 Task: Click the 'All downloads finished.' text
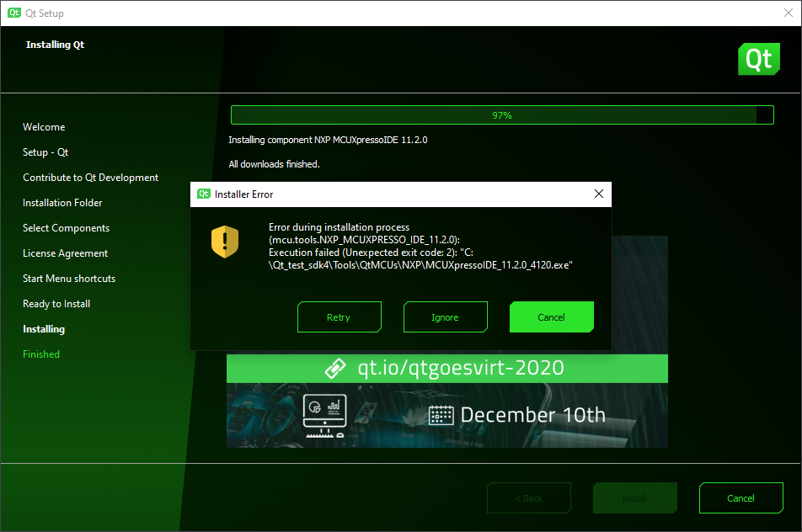tap(274, 164)
